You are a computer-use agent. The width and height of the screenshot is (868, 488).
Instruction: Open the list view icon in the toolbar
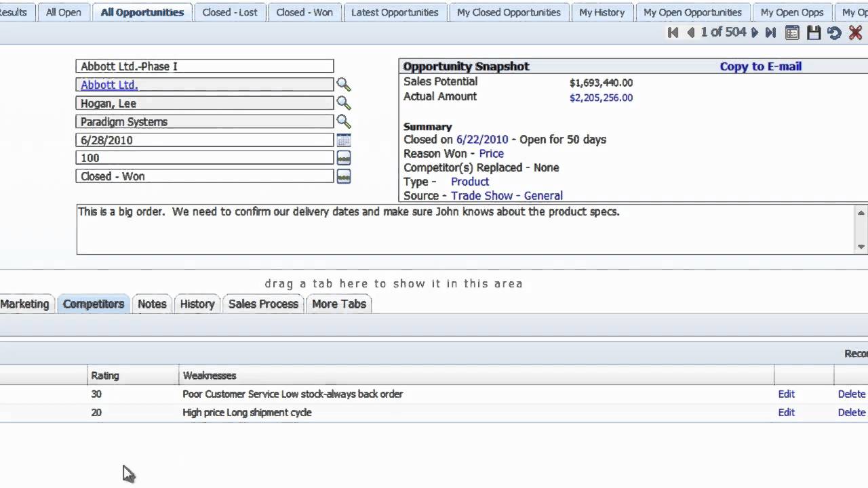click(792, 33)
